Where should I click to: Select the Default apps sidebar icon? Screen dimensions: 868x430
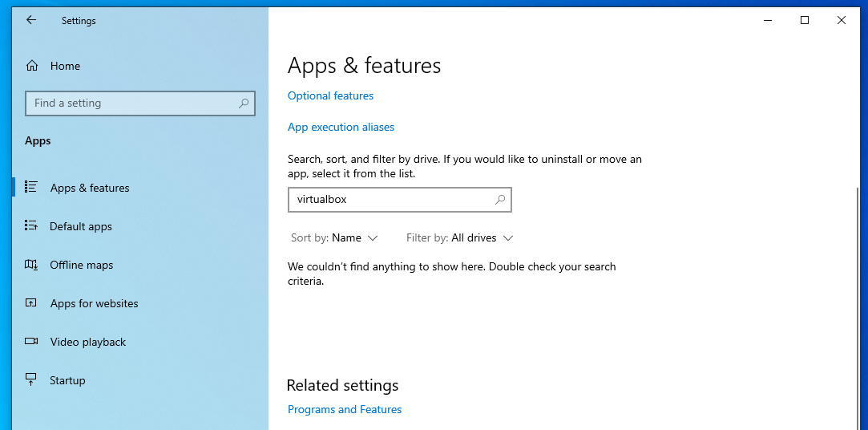pyautogui.click(x=31, y=226)
